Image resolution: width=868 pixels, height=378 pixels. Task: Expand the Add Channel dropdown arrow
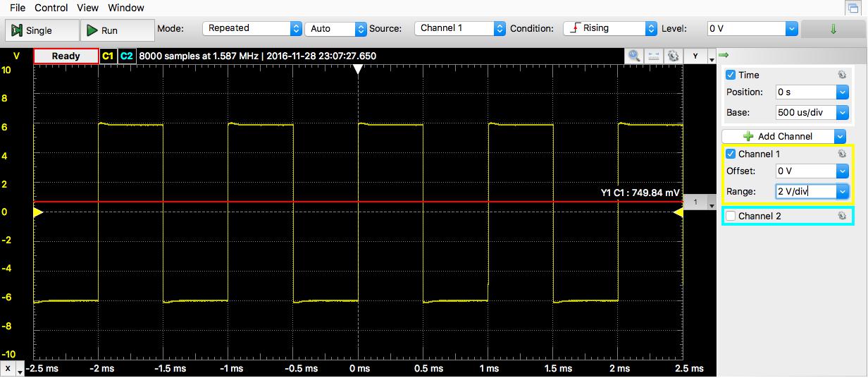click(840, 136)
